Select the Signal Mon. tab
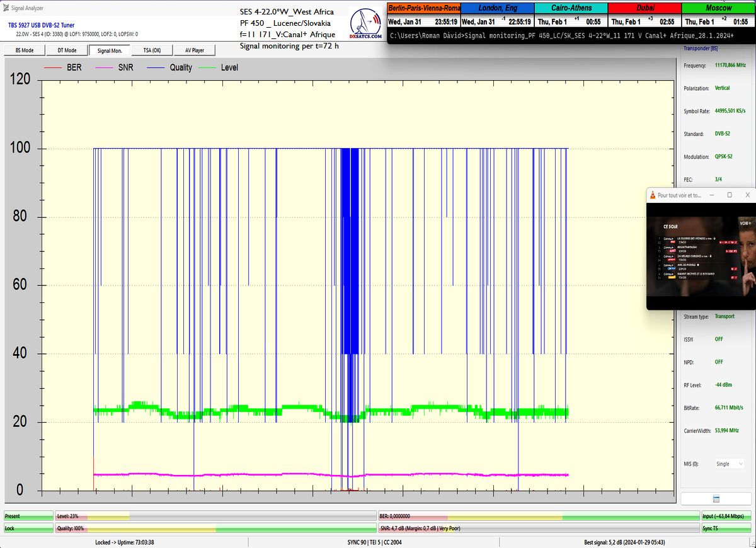The width and height of the screenshot is (756, 548). pos(110,50)
